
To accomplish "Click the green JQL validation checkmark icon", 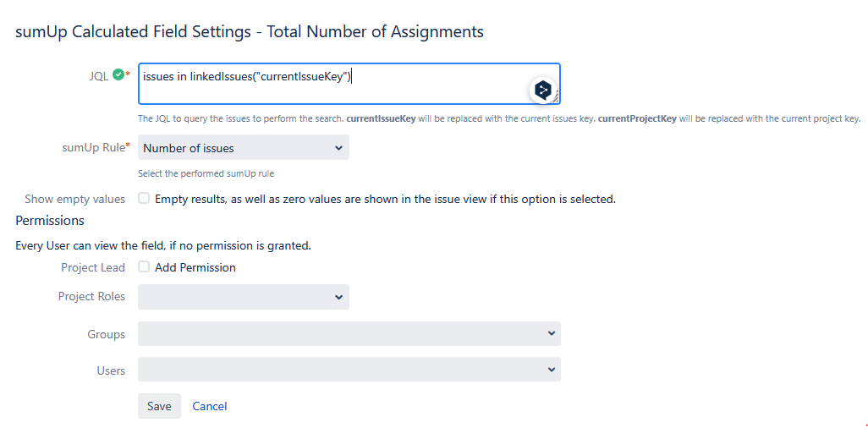I will coord(118,74).
